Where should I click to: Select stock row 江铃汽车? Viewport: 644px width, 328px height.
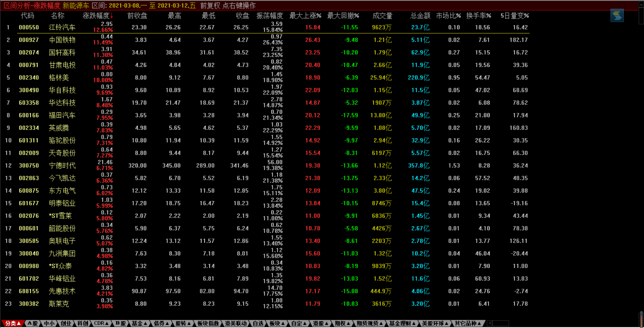62,27
